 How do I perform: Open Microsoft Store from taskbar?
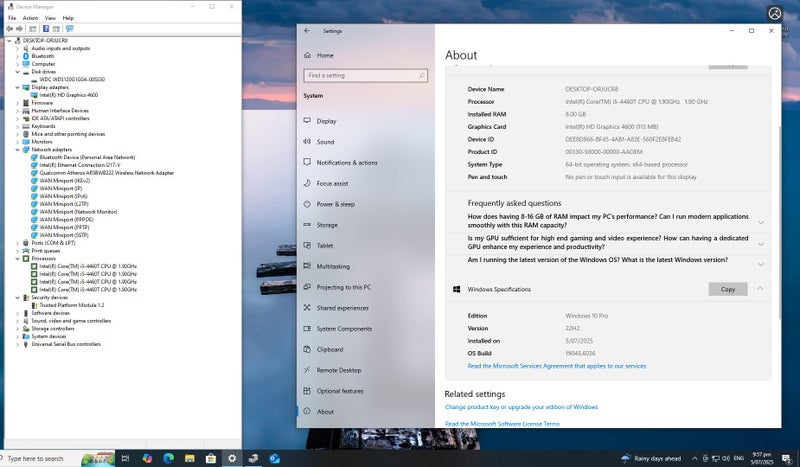(x=211, y=458)
